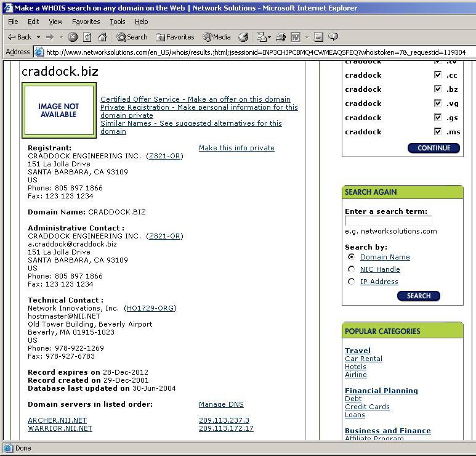Open the ARCHER.NII.NET server link

57,420
